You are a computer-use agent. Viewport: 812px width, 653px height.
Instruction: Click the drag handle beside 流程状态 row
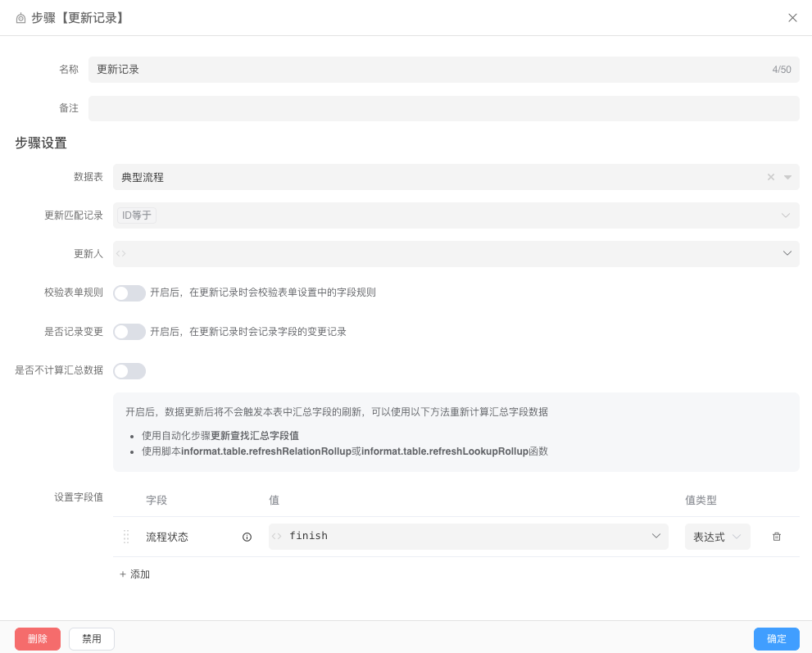pyautogui.click(x=127, y=537)
